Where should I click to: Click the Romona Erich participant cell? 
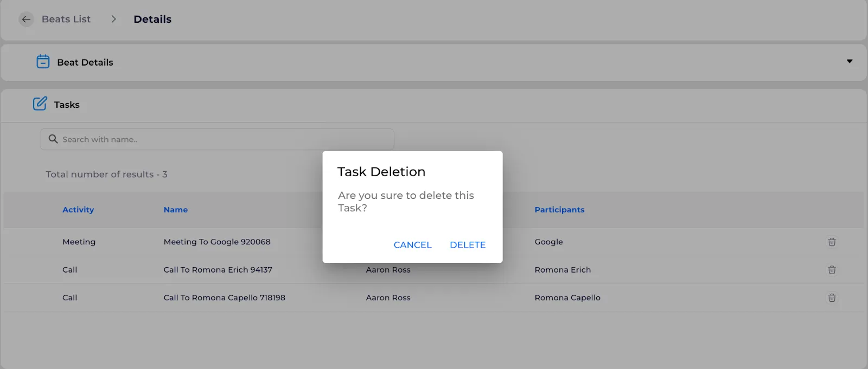tap(563, 270)
